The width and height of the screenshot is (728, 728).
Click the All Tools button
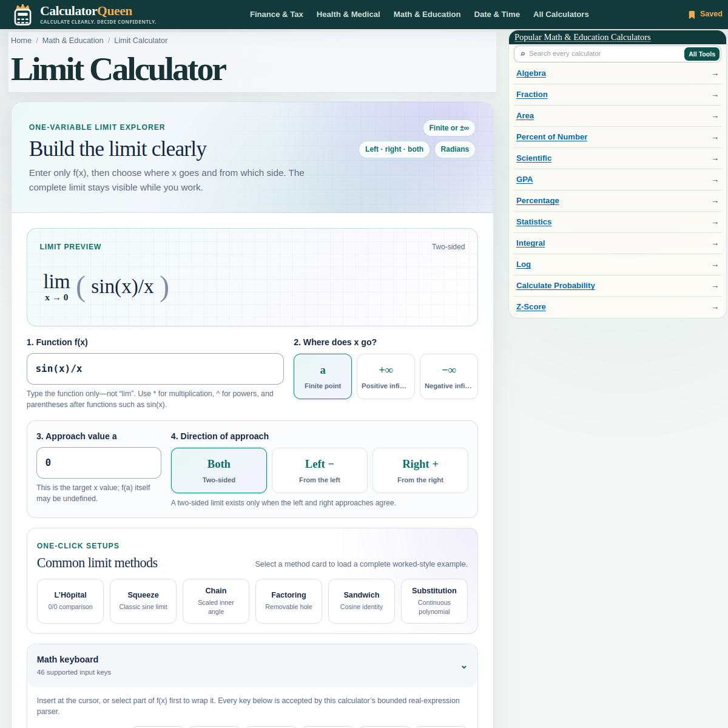coord(702,54)
